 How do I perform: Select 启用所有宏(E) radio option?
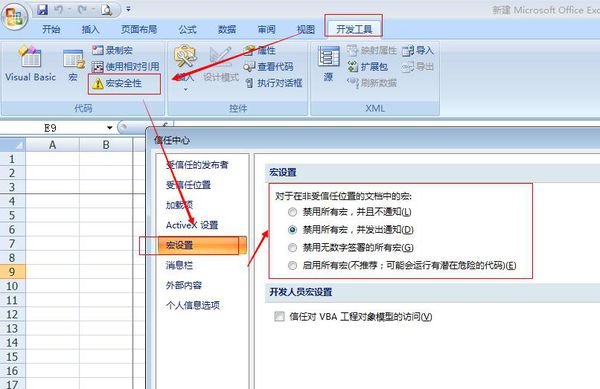(x=292, y=265)
